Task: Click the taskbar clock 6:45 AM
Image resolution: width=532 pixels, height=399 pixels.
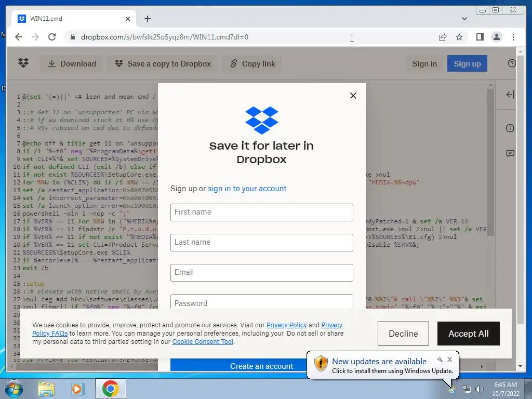Action: click(x=505, y=385)
